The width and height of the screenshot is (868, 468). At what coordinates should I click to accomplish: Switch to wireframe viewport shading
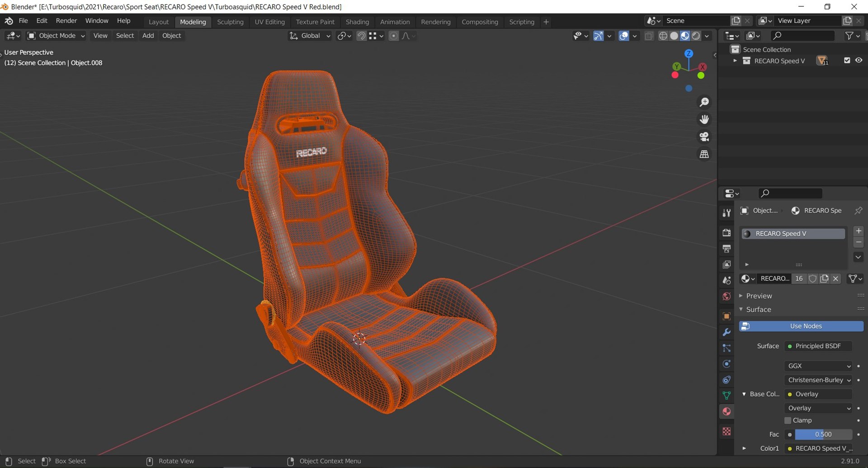click(663, 36)
